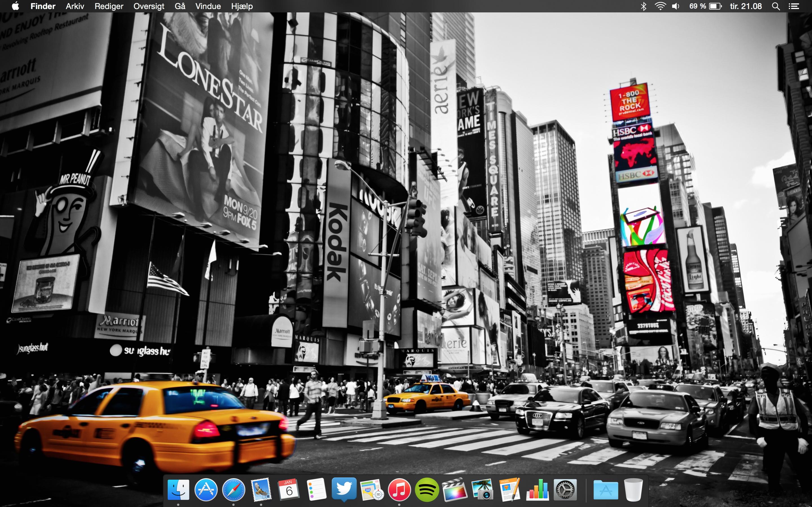Open Calendar showing JAN 6
The image size is (812, 507).
289,490
